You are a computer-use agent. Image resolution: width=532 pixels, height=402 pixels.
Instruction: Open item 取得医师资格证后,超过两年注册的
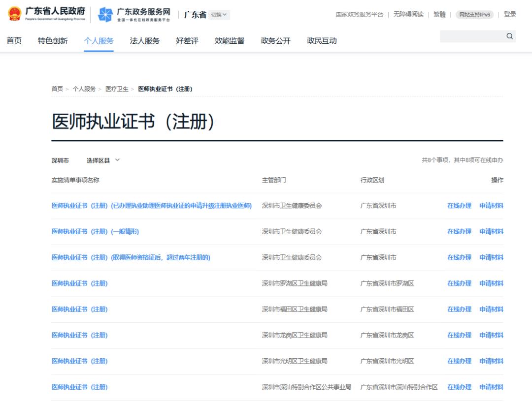[x=131, y=258]
